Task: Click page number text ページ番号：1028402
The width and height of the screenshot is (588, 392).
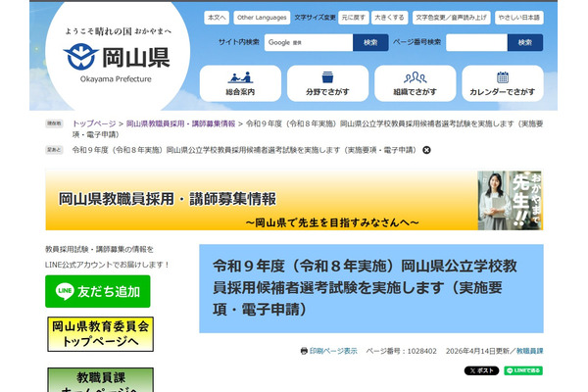Action: tap(401, 351)
